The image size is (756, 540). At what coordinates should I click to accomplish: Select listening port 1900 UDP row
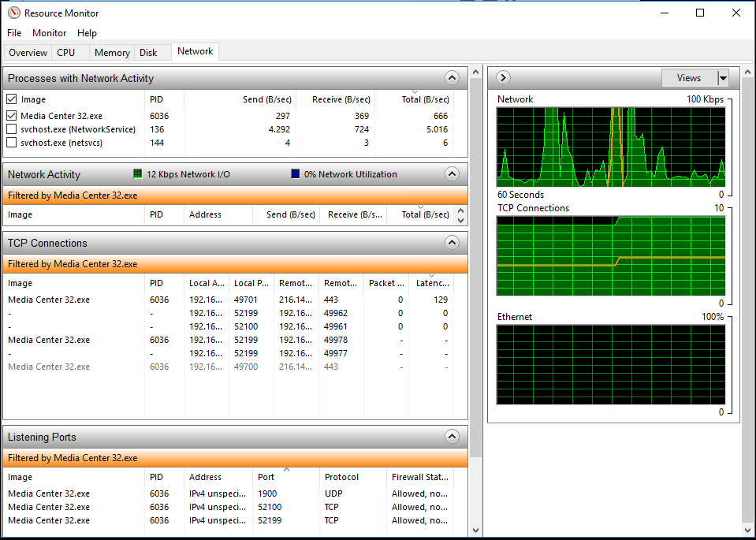[x=229, y=493]
